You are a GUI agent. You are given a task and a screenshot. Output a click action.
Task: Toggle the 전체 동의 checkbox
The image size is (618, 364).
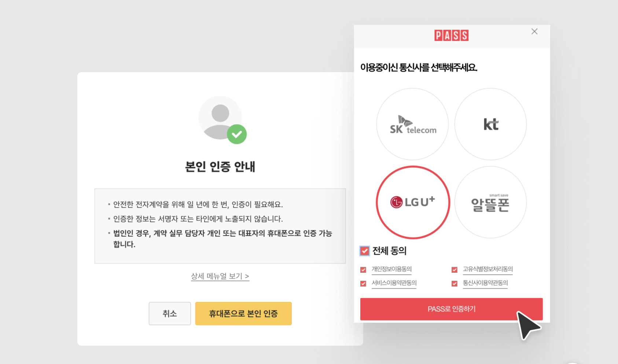(x=364, y=251)
